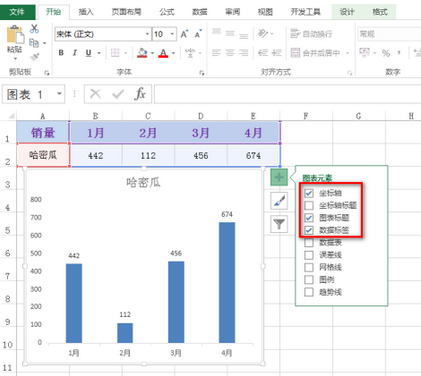The height and width of the screenshot is (376, 421).
Task: Open the font size dropdown
Action: (172, 34)
